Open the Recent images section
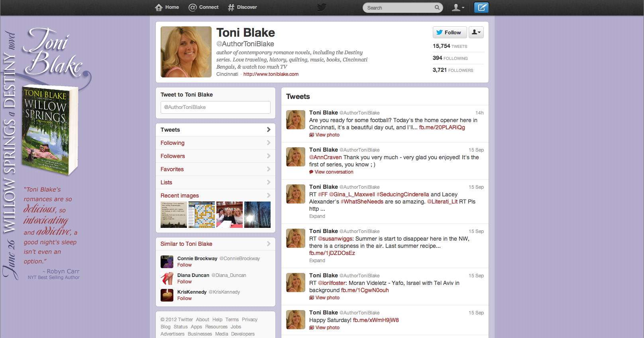This screenshot has width=644, height=338. click(180, 196)
